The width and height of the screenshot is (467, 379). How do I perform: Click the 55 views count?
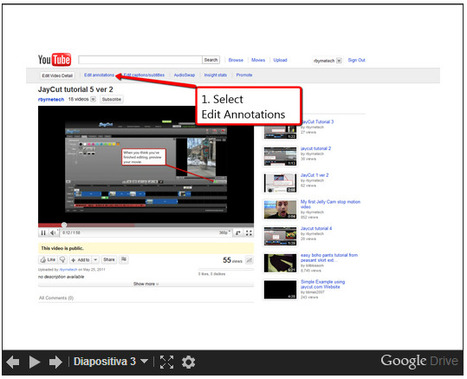232,260
